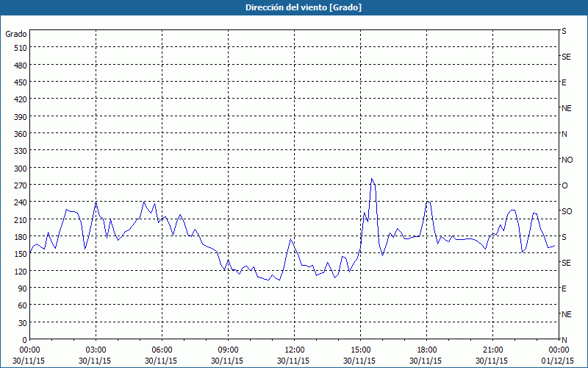
Task: Click the 09:00 time axis label
Action: [x=228, y=350]
